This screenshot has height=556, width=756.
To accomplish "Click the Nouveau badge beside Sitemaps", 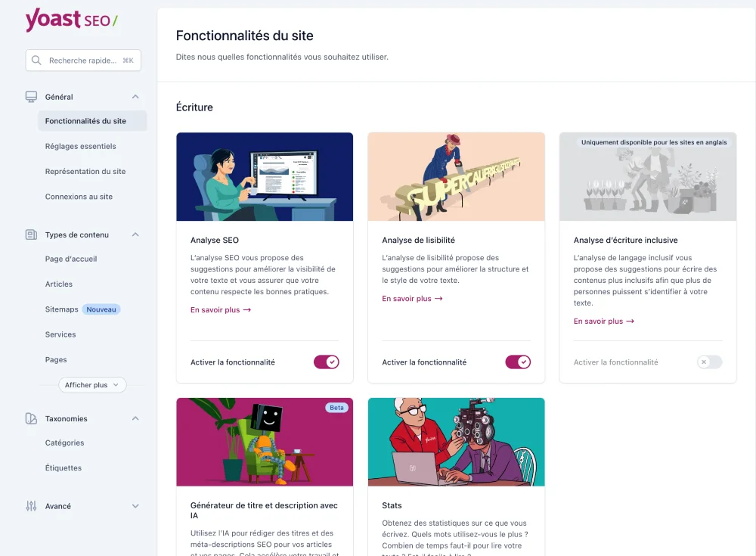I will (x=101, y=309).
